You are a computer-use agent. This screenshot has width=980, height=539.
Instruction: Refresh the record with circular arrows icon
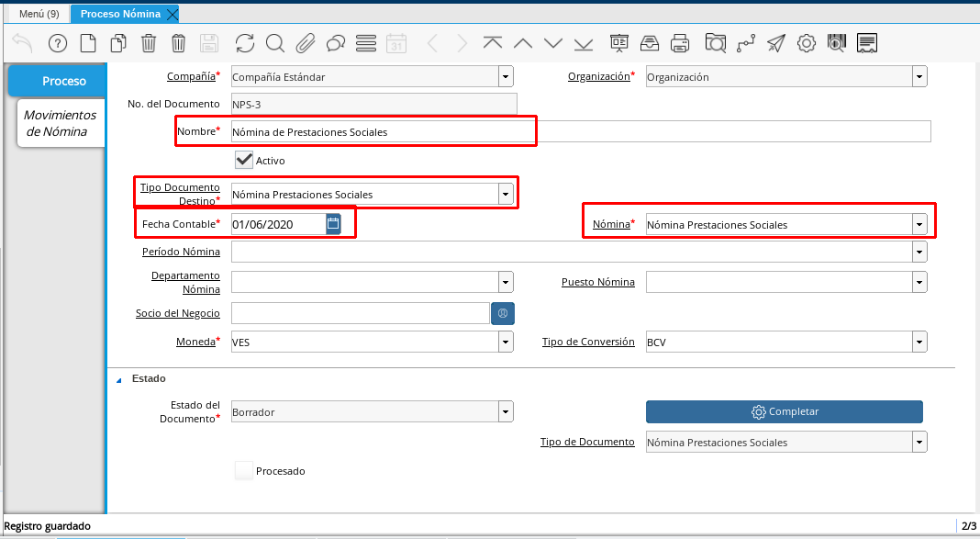pyautogui.click(x=244, y=43)
